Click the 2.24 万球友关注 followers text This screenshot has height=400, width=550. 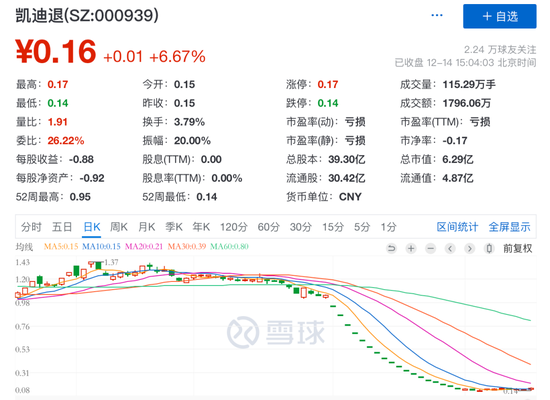500,49
